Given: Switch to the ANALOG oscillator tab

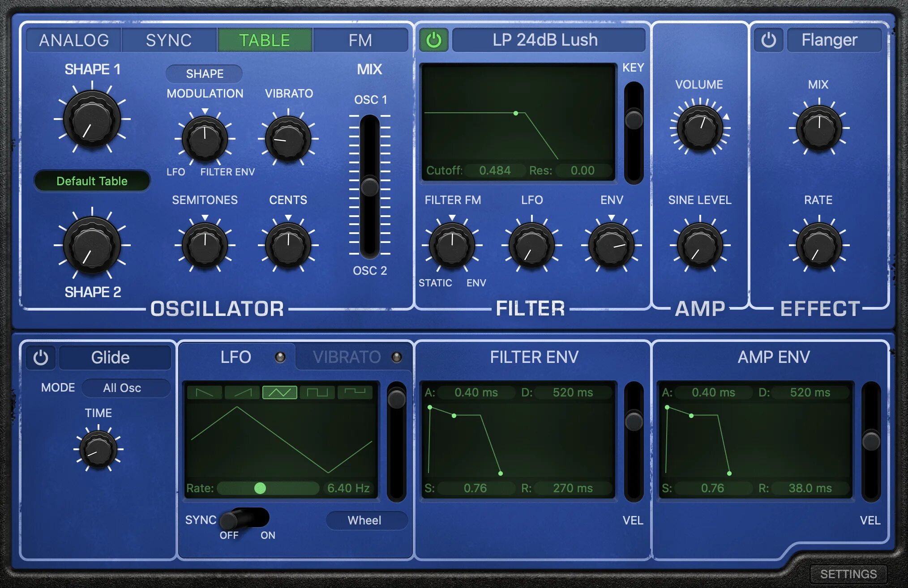Looking at the screenshot, I should pos(74,40).
